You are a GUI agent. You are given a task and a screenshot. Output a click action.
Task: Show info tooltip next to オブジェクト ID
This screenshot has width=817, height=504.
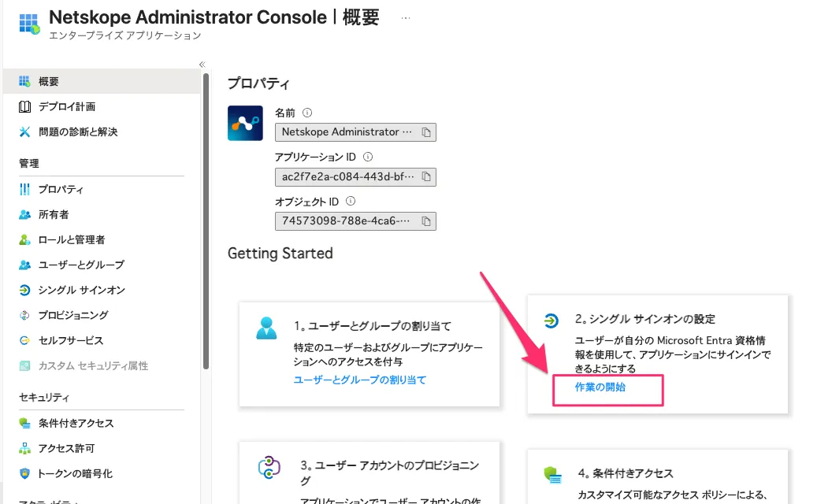coord(351,201)
